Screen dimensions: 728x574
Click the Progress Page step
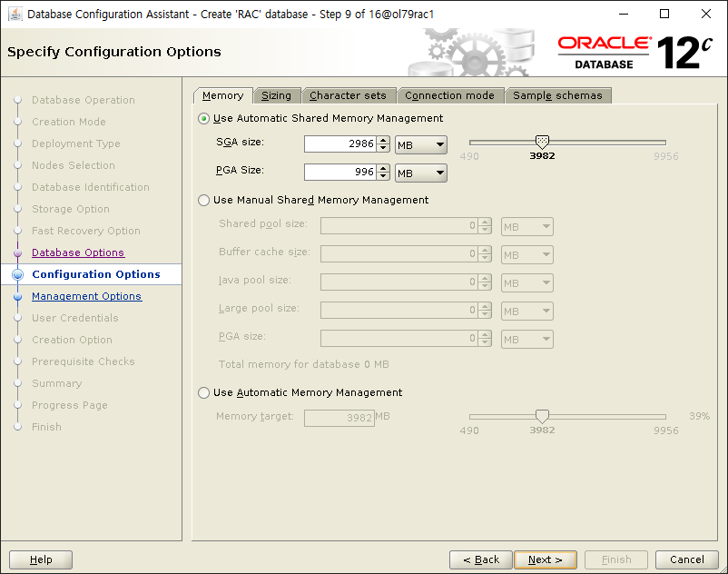tap(70, 405)
